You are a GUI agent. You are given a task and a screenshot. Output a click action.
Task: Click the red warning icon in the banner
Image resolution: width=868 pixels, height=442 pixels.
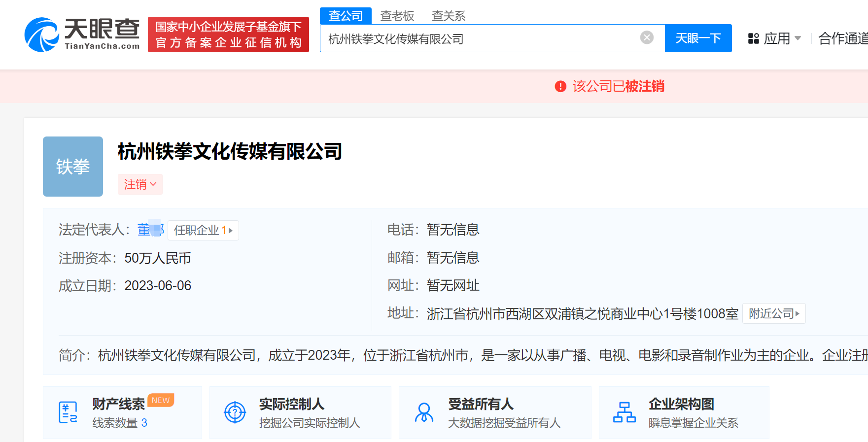(x=560, y=87)
